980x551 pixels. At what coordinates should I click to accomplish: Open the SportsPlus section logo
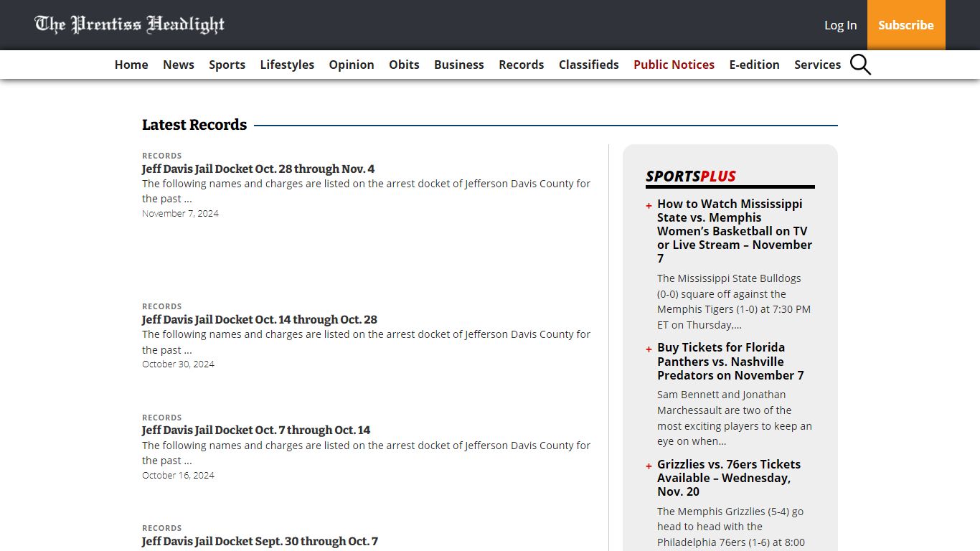coord(691,176)
